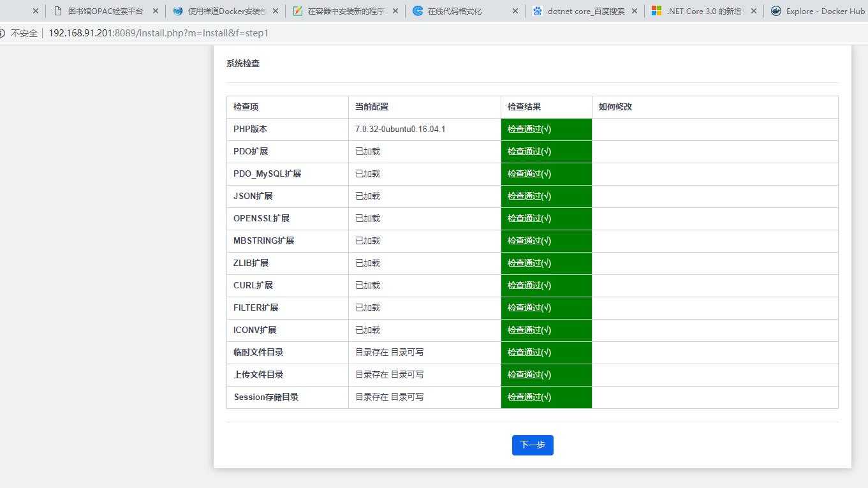The height and width of the screenshot is (488, 868).
Task: Click the Microsoft logo favicon on .NET Core tab
Action: point(657,11)
